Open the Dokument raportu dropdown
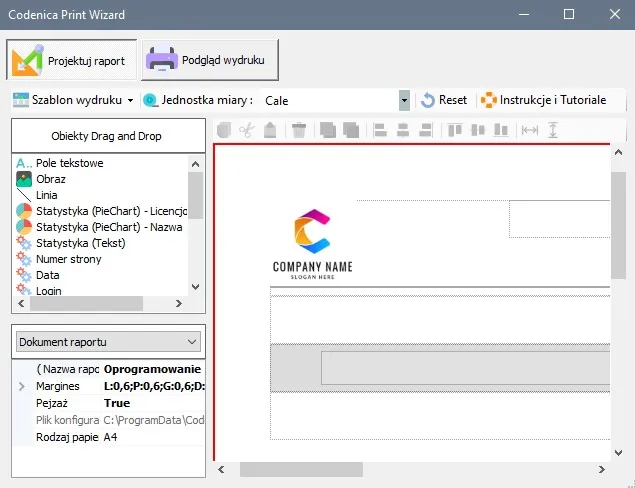The height and width of the screenshot is (488, 635). [108, 342]
